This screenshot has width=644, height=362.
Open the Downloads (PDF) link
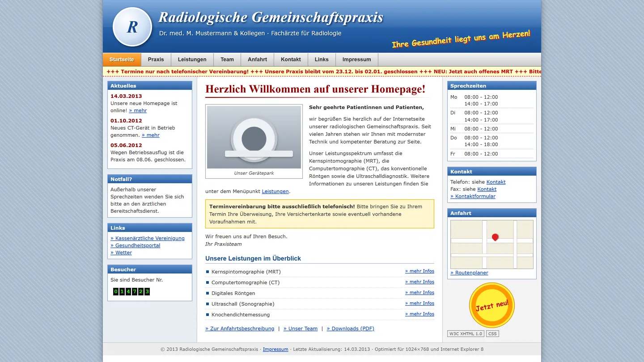(x=351, y=328)
